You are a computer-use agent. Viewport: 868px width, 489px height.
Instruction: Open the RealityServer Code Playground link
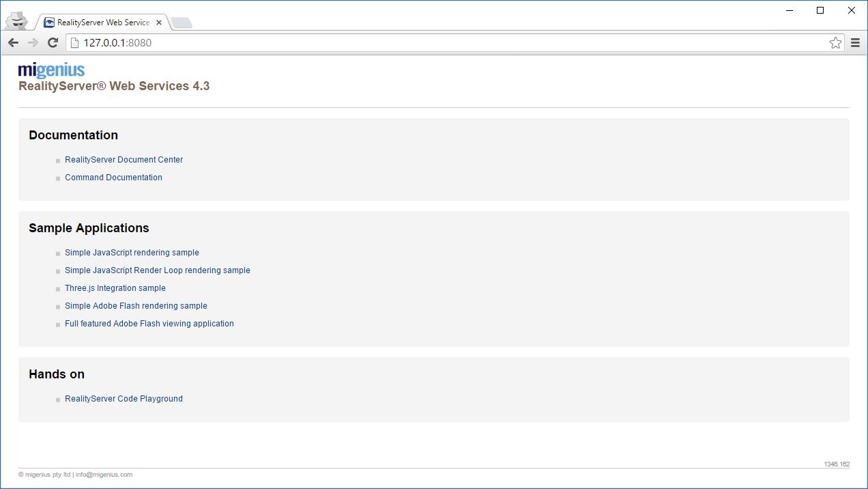pyautogui.click(x=124, y=399)
